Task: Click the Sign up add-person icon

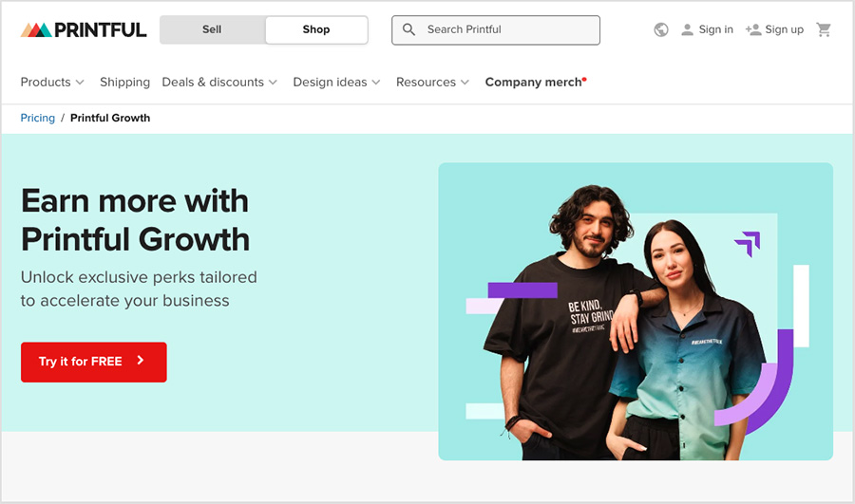Action: click(753, 29)
